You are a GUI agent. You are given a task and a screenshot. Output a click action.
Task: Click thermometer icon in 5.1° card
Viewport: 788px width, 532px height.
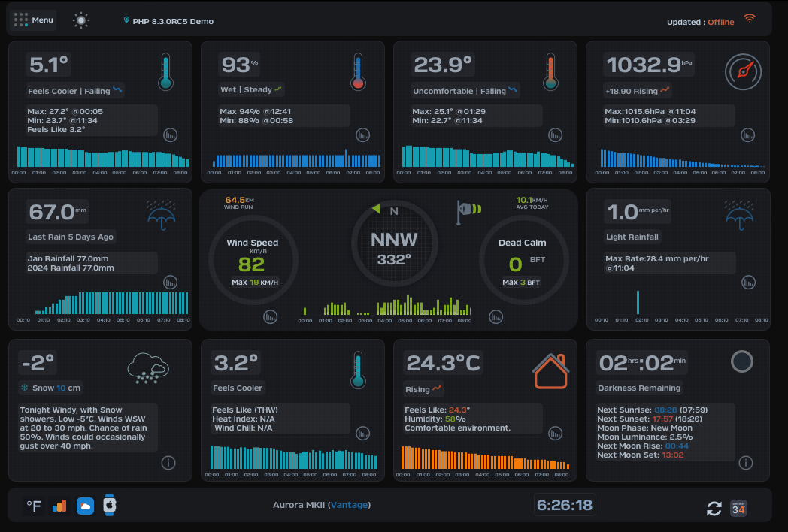(166, 72)
